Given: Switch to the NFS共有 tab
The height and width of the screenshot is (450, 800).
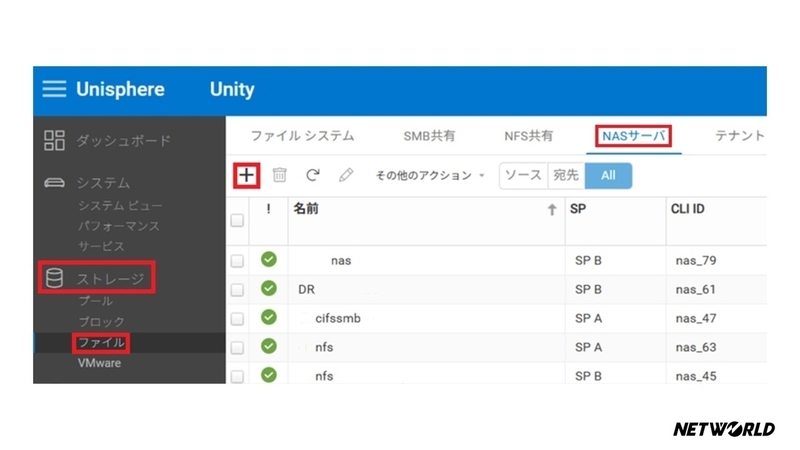Looking at the screenshot, I should (529, 136).
